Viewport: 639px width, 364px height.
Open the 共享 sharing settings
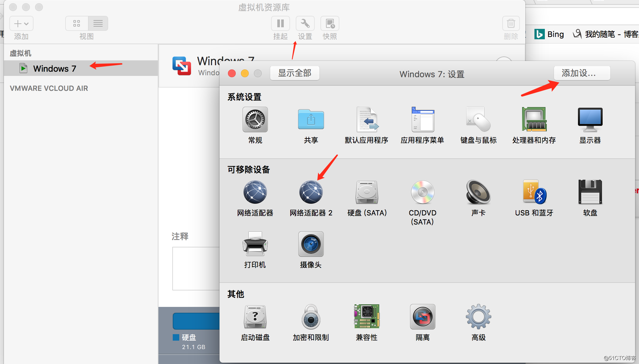311,120
